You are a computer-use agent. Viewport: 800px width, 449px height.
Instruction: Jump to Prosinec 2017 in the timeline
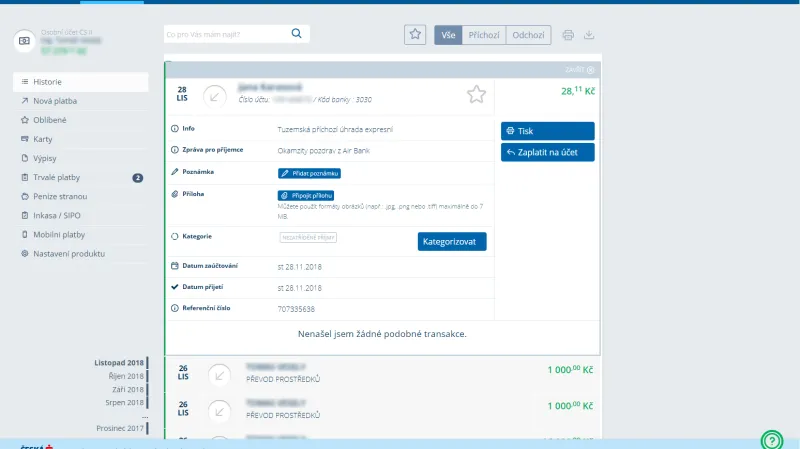pos(120,428)
